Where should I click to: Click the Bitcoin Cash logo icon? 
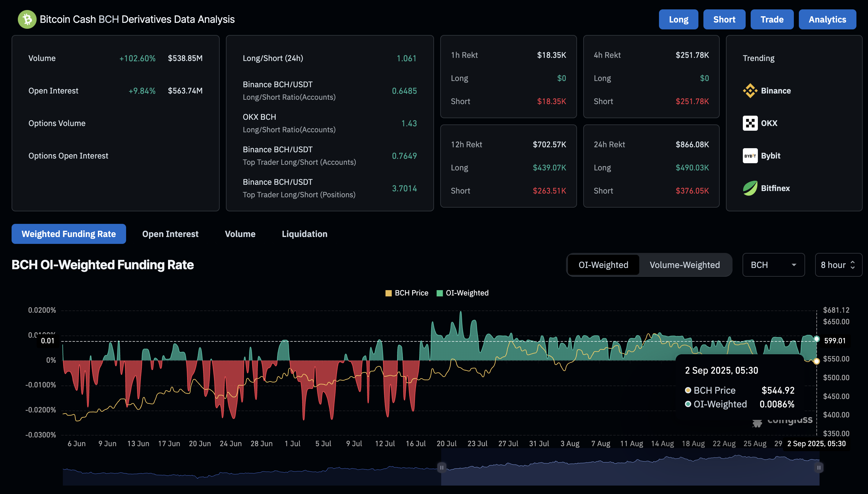click(x=27, y=19)
